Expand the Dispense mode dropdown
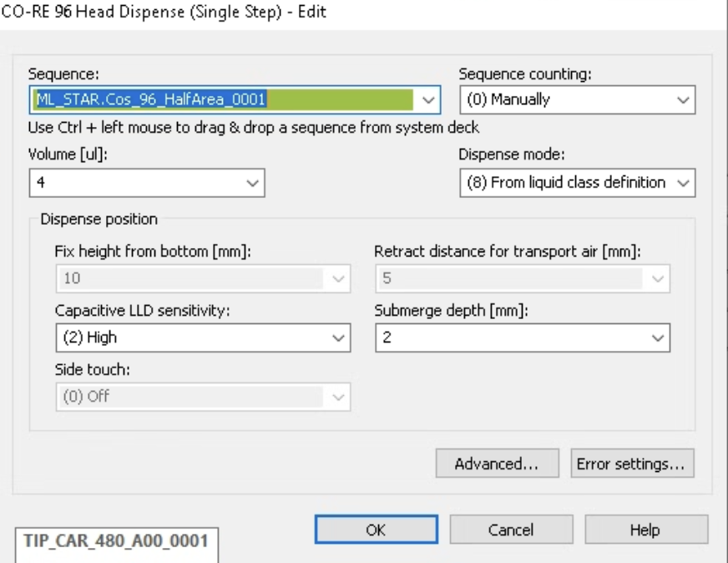728x563 pixels. 577,183
